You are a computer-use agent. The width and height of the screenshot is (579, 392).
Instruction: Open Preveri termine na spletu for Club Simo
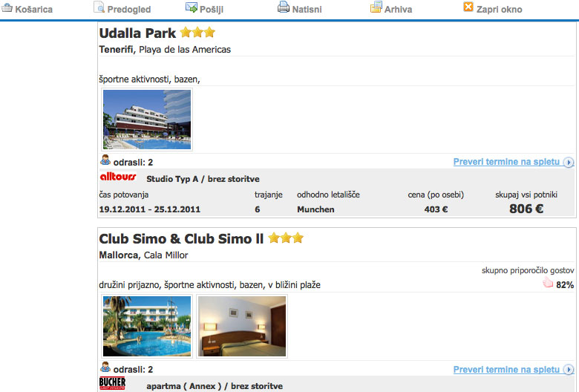tap(506, 370)
